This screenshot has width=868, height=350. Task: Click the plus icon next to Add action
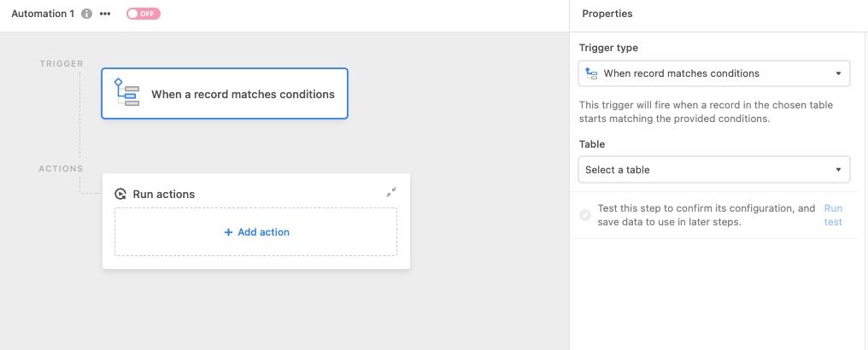pos(228,232)
